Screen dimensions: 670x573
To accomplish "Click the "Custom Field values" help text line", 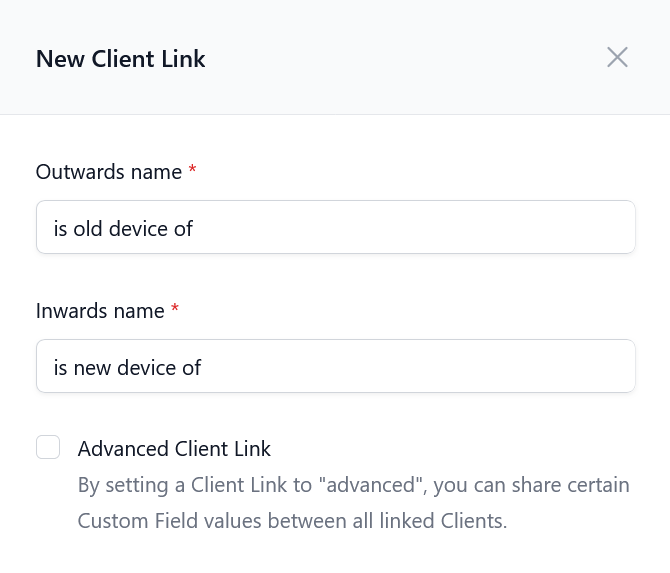I will tap(292, 521).
